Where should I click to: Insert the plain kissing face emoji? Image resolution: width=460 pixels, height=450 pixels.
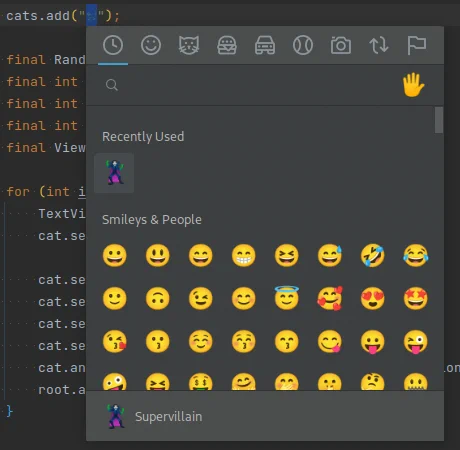(158, 341)
